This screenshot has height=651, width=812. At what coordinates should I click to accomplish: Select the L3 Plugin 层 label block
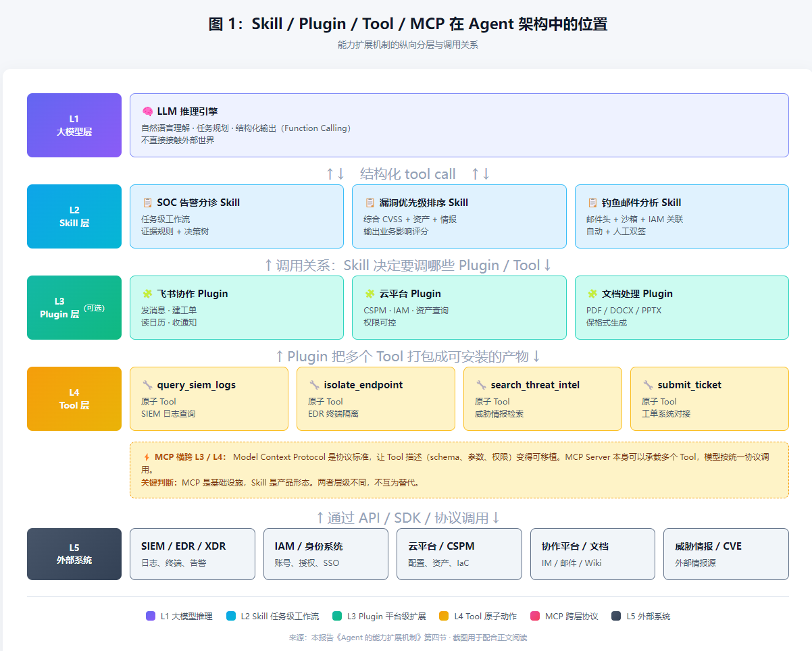pyautogui.click(x=74, y=307)
